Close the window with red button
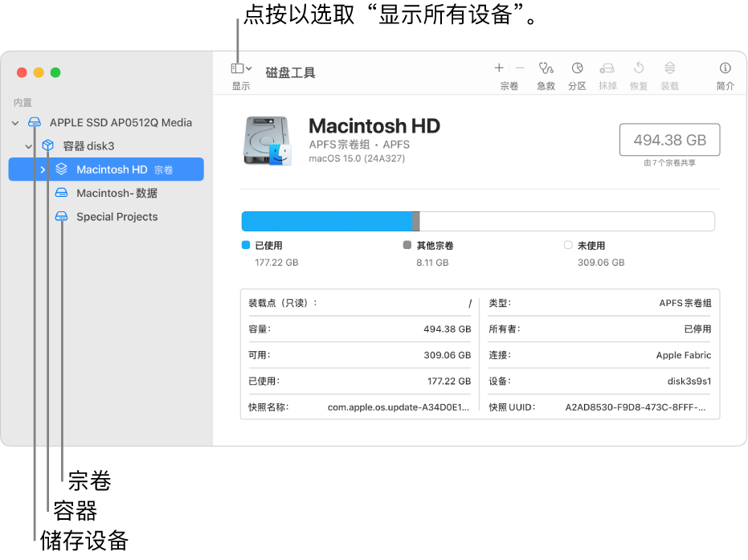 [x=22, y=72]
